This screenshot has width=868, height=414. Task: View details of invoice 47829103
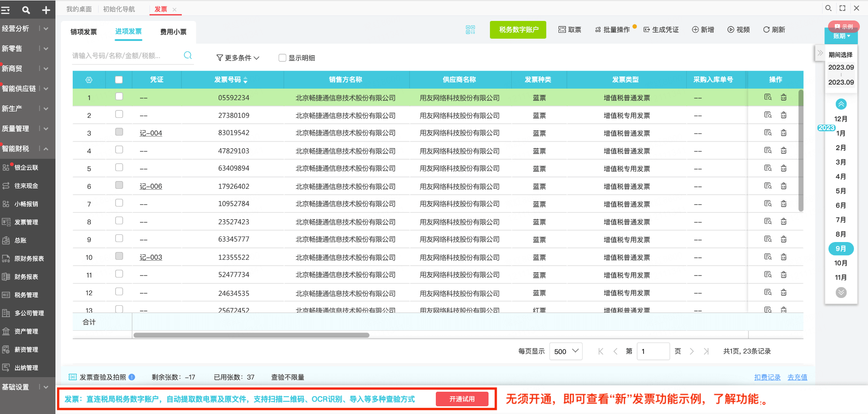768,150
